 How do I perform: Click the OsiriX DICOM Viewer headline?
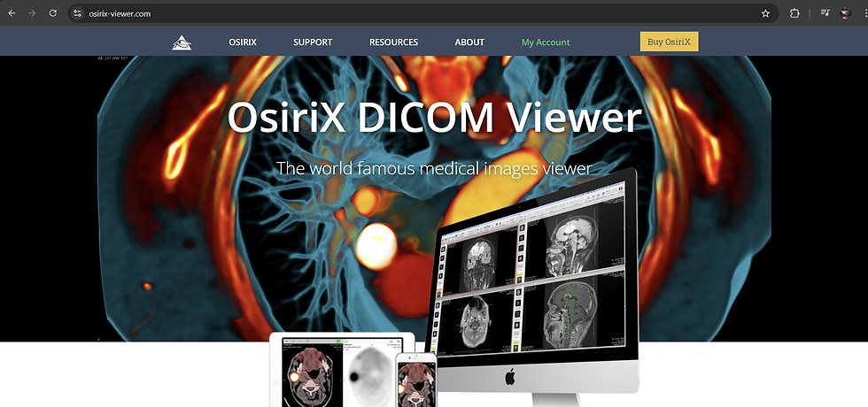[435, 117]
